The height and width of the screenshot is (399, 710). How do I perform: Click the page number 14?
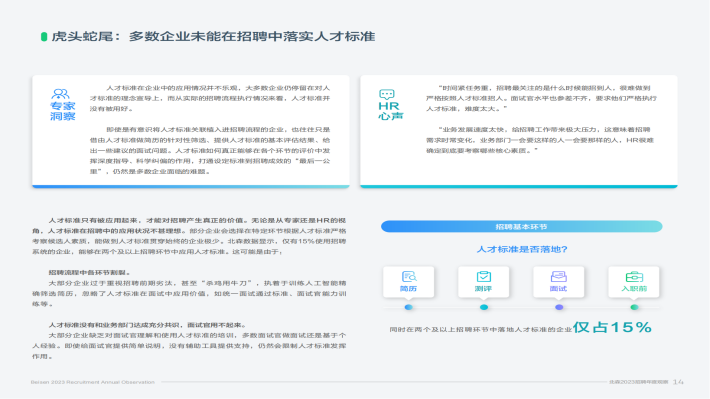click(x=678, y=382)
